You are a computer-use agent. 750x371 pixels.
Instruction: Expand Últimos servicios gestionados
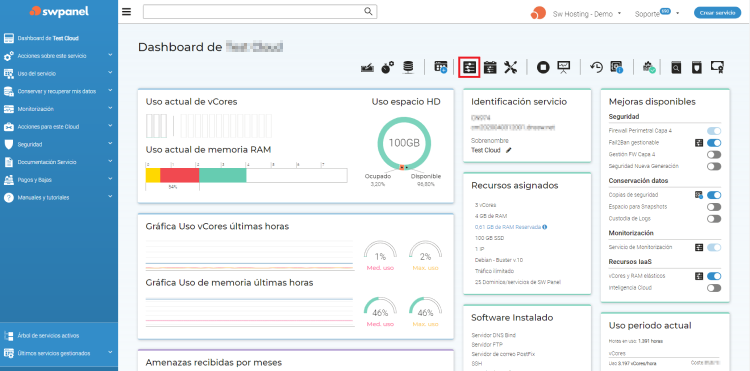(59, 353)
